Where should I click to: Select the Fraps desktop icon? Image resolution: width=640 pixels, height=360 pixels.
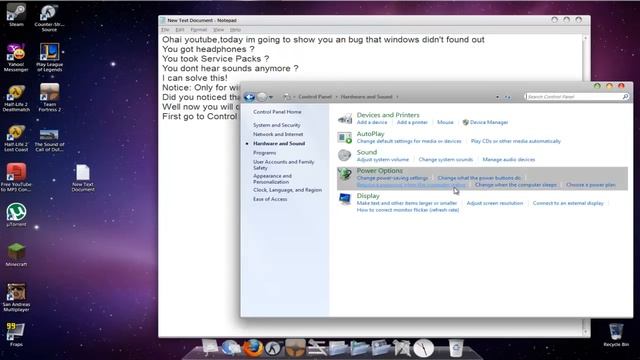16,335
